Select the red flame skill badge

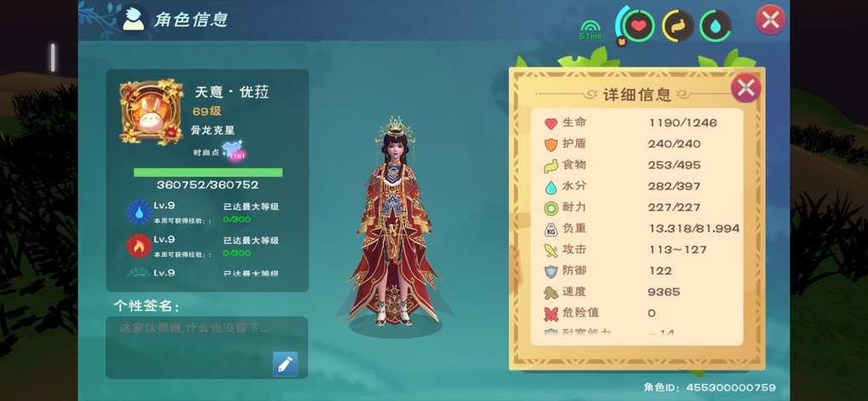139,246
